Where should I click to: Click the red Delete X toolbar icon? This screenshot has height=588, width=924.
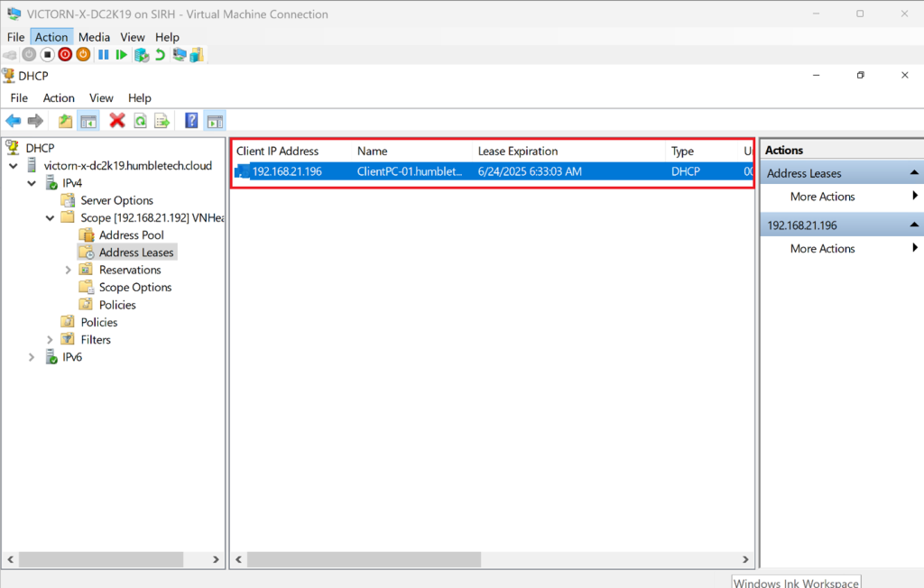tap(116, 121)
